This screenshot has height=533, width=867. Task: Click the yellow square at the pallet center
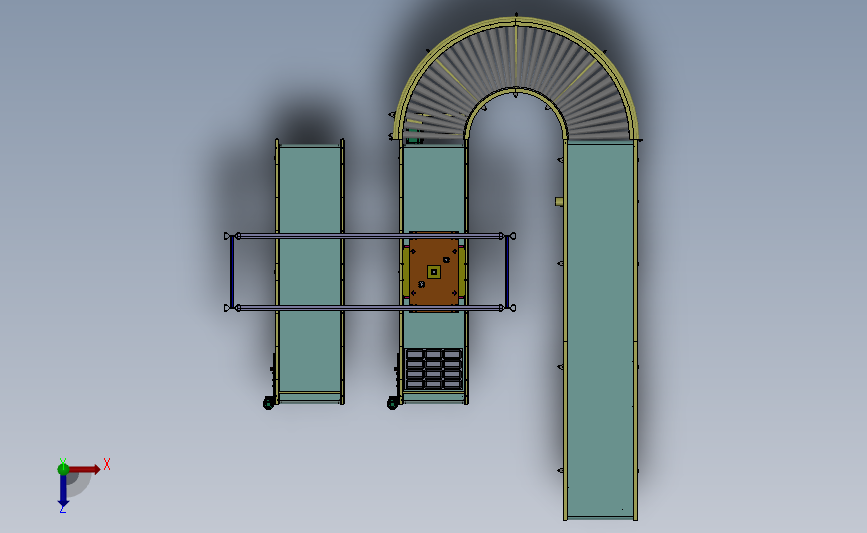coord(434,272)
